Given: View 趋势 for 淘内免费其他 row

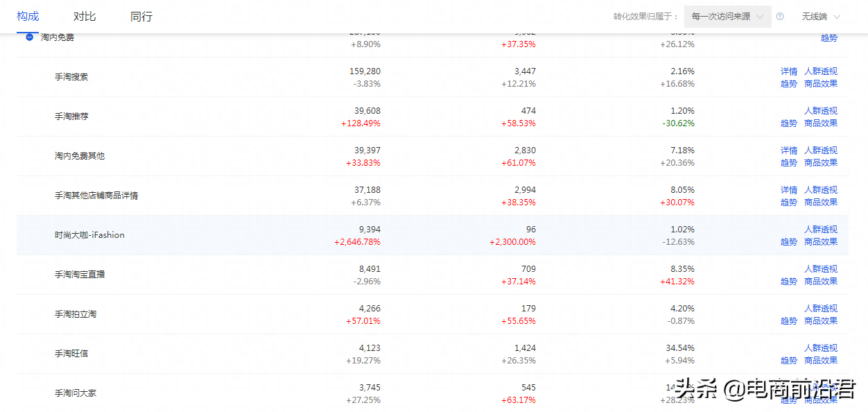Looking at the screenshot, I should (x=789, y=163).
